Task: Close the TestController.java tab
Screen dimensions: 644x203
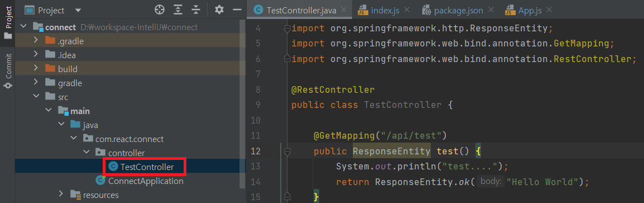Action: (344, 10)
